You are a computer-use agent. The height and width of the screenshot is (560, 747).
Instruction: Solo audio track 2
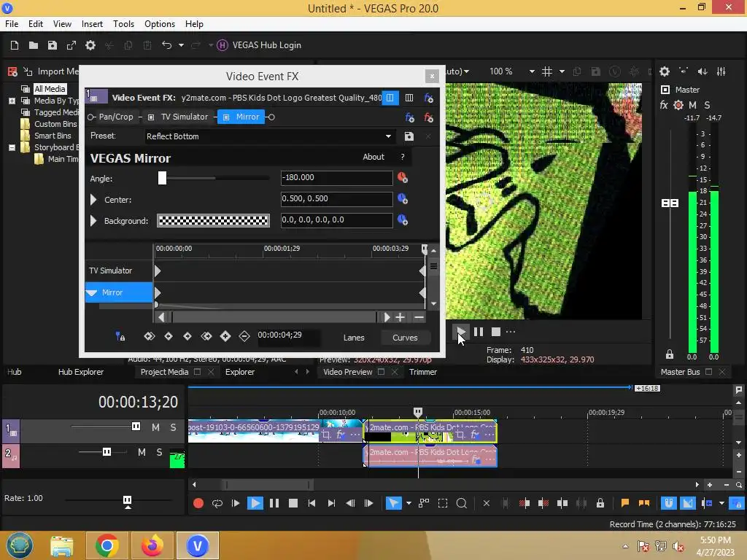159,452
